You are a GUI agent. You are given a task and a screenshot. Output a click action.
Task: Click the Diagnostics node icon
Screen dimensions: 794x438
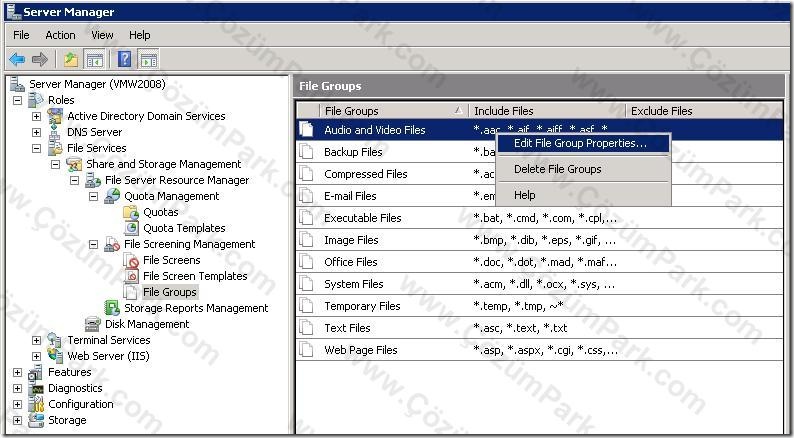(35, 388)
